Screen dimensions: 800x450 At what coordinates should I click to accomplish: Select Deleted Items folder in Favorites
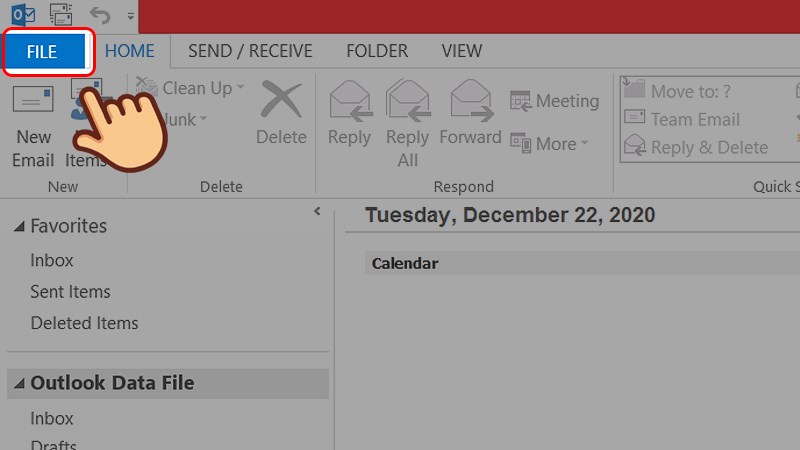[84, 323]
